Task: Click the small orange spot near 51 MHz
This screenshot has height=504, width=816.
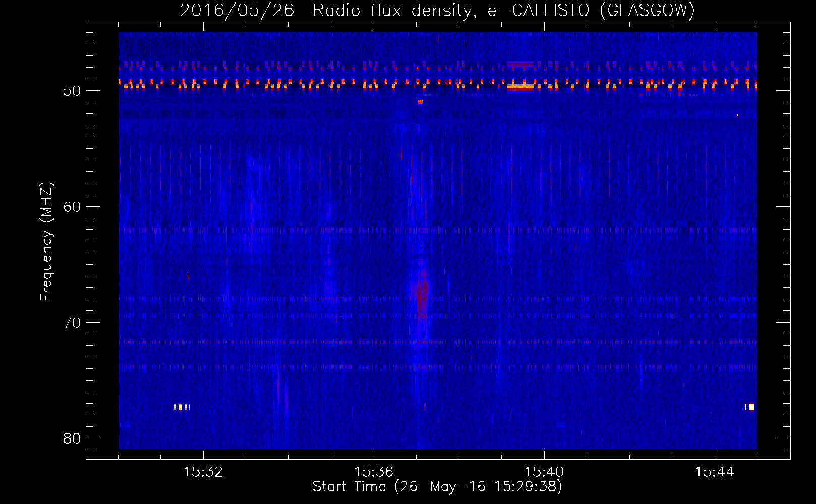Action: coord(420,102)
